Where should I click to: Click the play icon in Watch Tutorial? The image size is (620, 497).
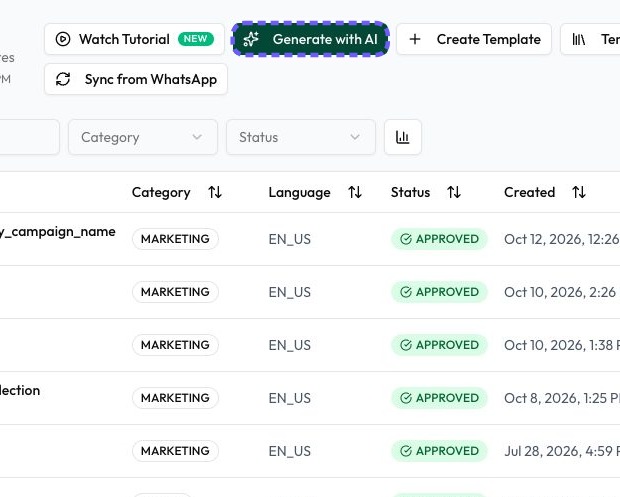(63, 39)
